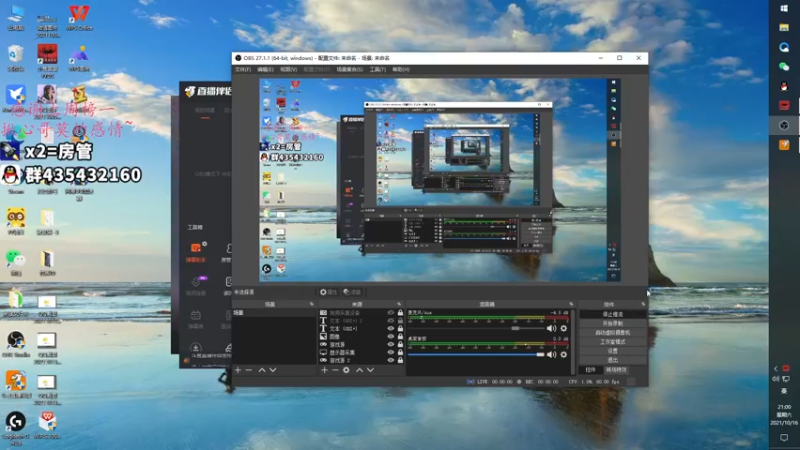Open the OBS icon in the taskbar

point(784,126)
